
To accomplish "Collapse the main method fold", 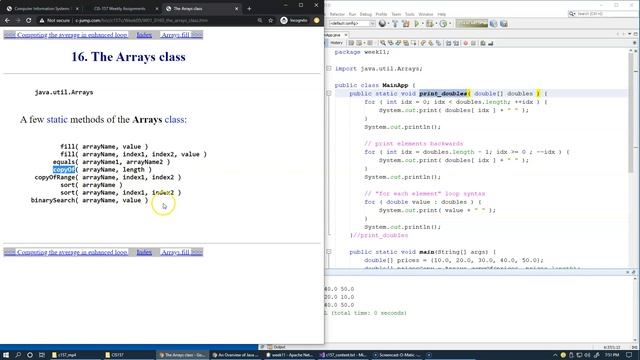I will (x=329, y=252).
